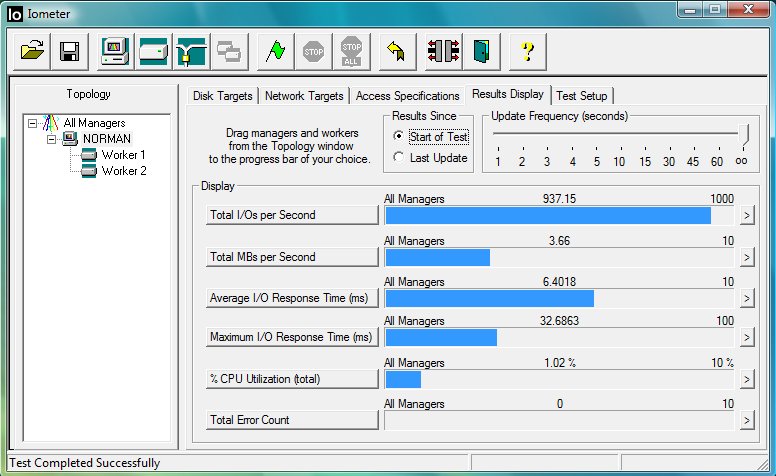The height and width of the screenshot is (476, 776).
Task: Click the Average I/O Response Time bar
Action: 559,299
